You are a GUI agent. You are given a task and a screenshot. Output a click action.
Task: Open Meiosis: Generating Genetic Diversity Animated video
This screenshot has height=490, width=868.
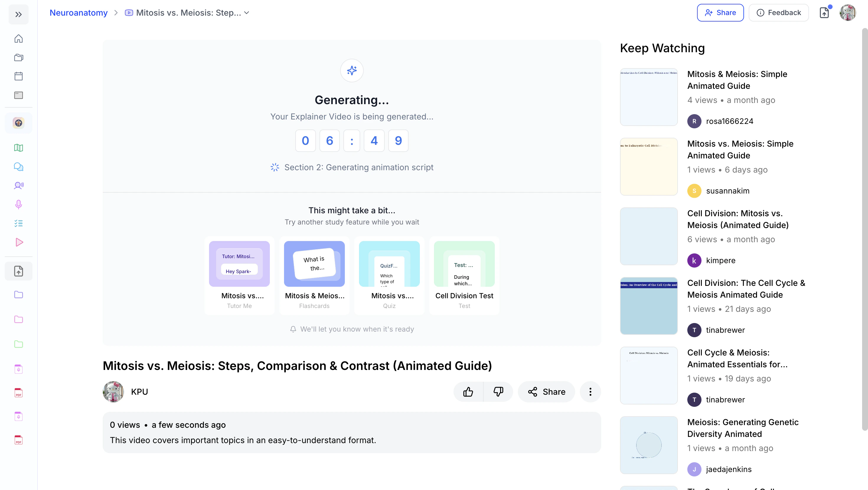click(743, 428)
